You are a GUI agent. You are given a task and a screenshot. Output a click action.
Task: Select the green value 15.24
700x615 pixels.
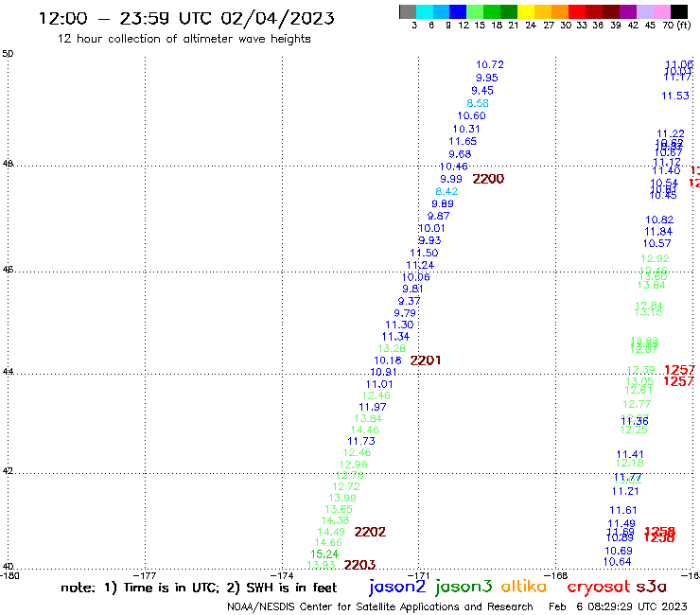point(324,554)
